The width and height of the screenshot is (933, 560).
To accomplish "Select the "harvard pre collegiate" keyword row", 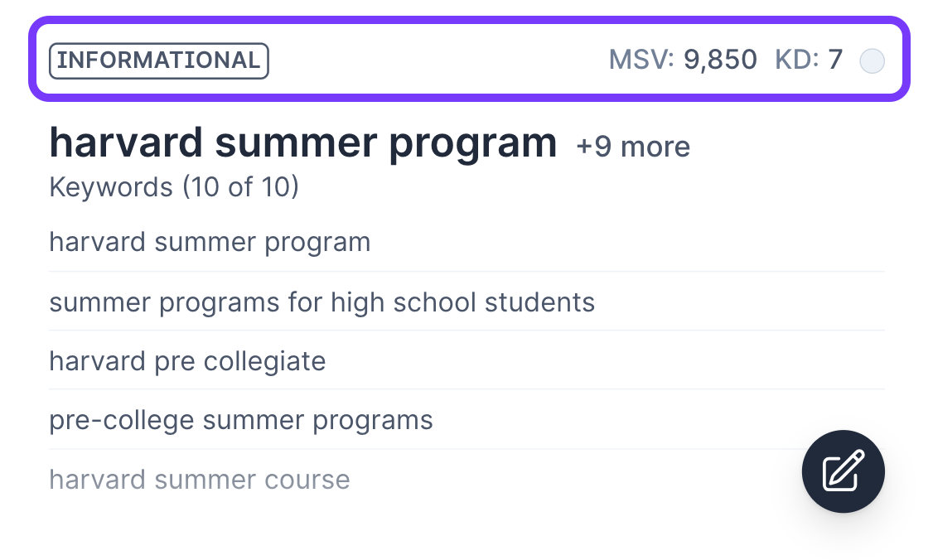I will [x=187, y=361].
